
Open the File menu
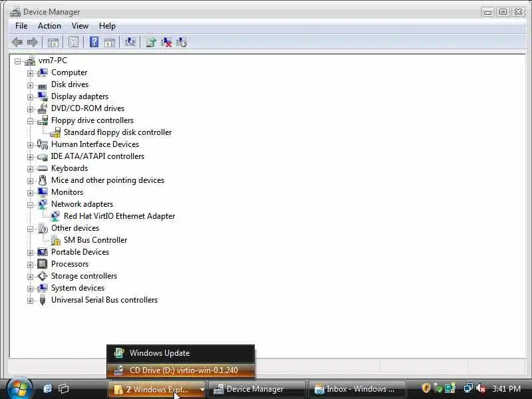(21, 26)
